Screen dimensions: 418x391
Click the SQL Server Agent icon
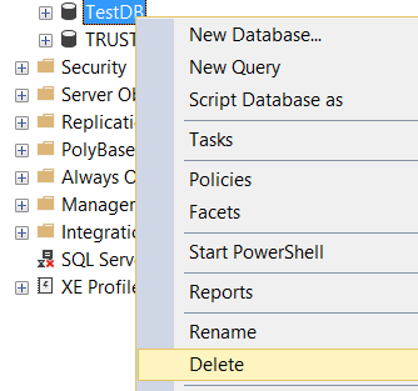46,259
